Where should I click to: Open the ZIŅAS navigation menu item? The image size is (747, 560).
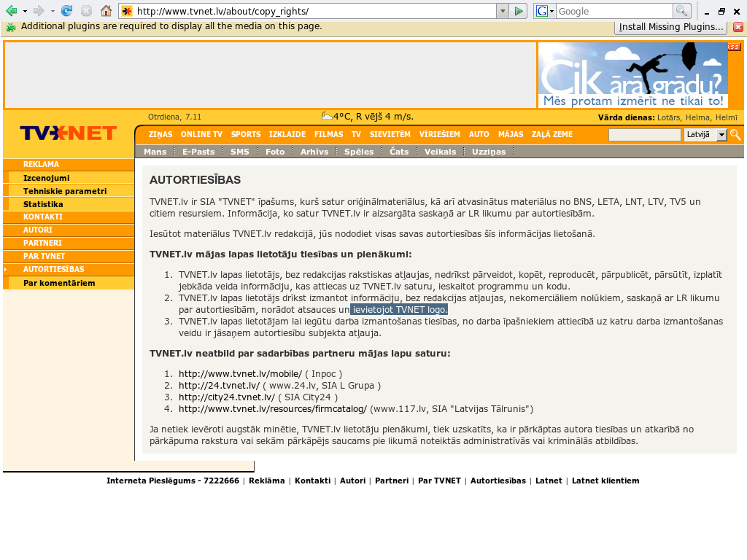click(160, 134)
